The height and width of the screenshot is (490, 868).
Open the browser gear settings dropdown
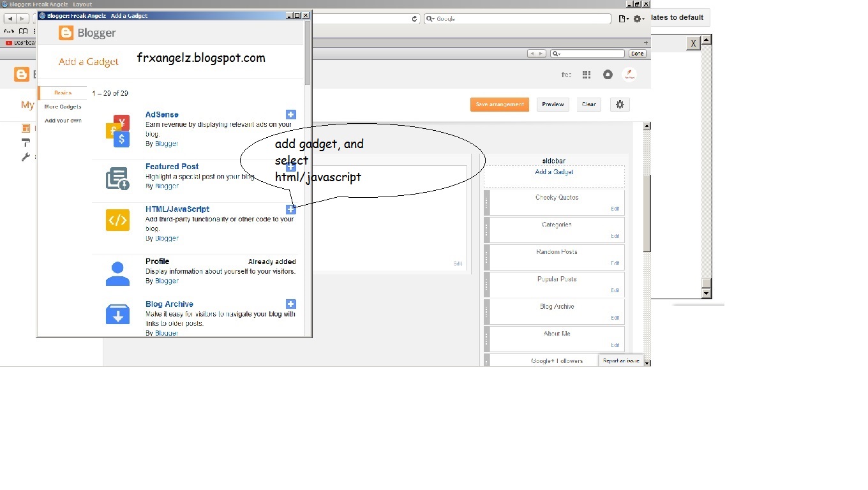click(x=639, y=19)
